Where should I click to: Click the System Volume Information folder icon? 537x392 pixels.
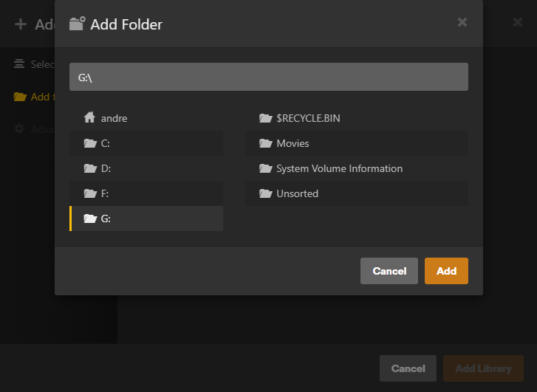pyautogui.click(x=266, y=168)
